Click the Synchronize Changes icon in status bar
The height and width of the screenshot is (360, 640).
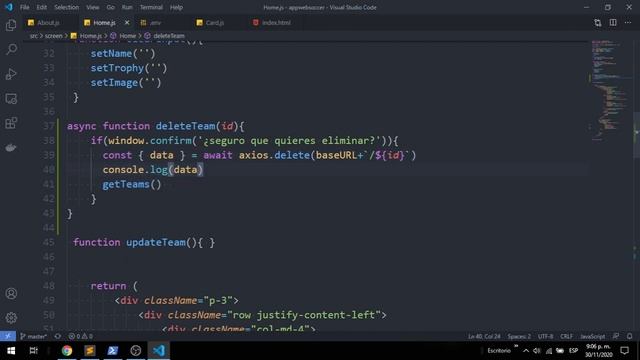point(58,336)
